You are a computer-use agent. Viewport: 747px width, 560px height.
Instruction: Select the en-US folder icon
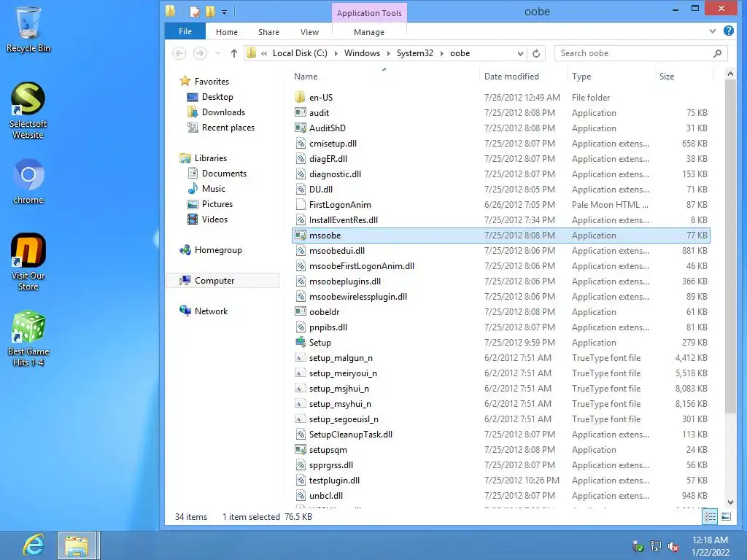(x=300, y=98)
